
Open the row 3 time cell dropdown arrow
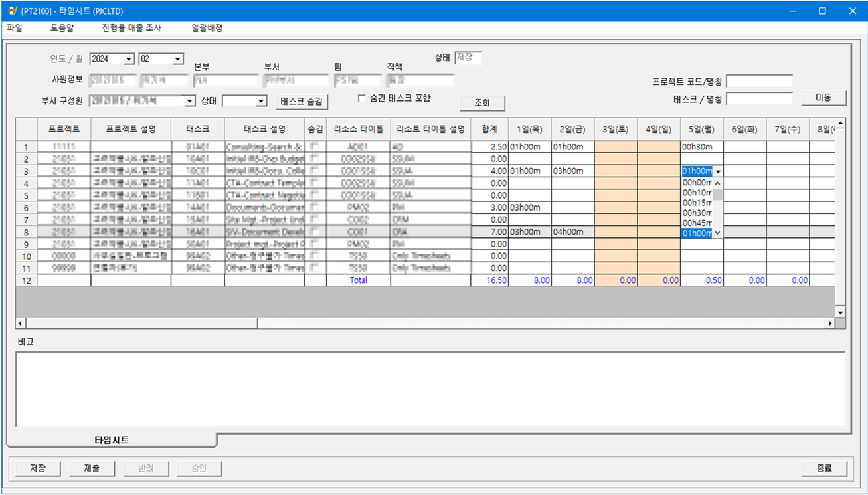pos(718,171)
